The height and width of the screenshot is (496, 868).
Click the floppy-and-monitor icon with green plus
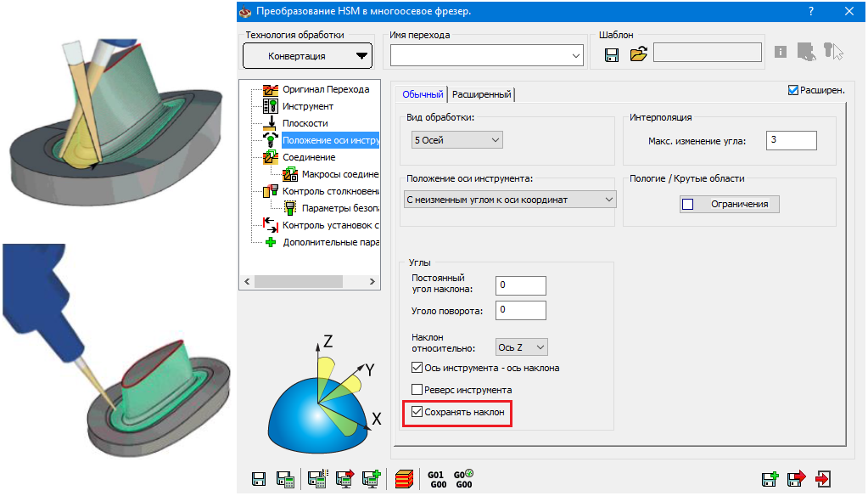point(372,479)
